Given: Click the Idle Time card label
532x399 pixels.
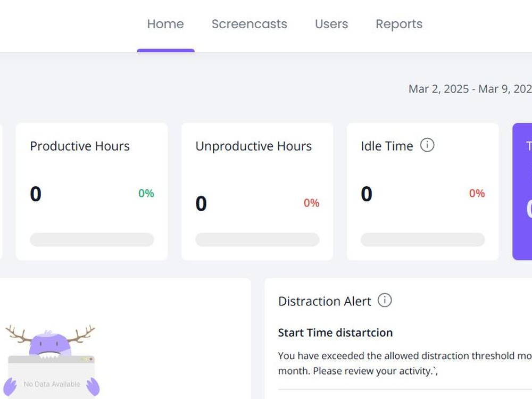Looking at the screenshot, I should 387,146.
